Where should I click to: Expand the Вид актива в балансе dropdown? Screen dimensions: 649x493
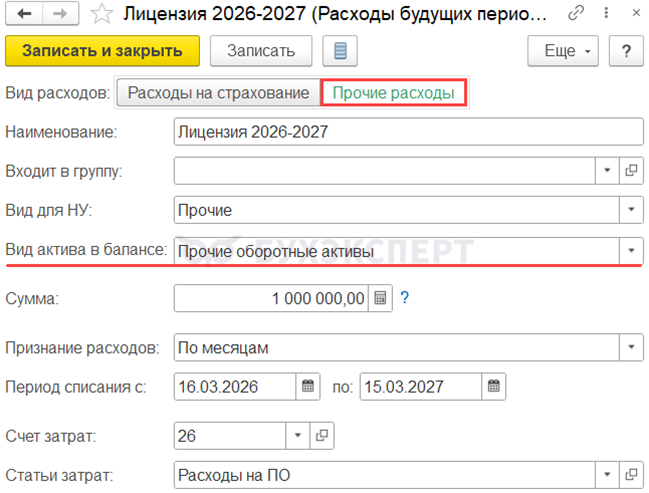pos(631,249)
